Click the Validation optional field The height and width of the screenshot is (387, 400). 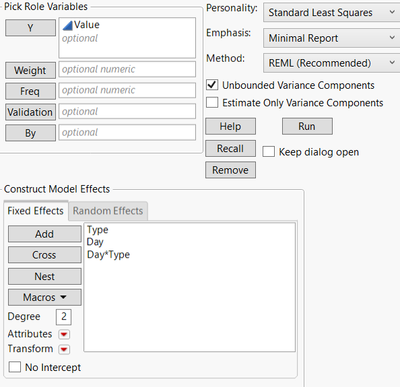click(127, 111)
